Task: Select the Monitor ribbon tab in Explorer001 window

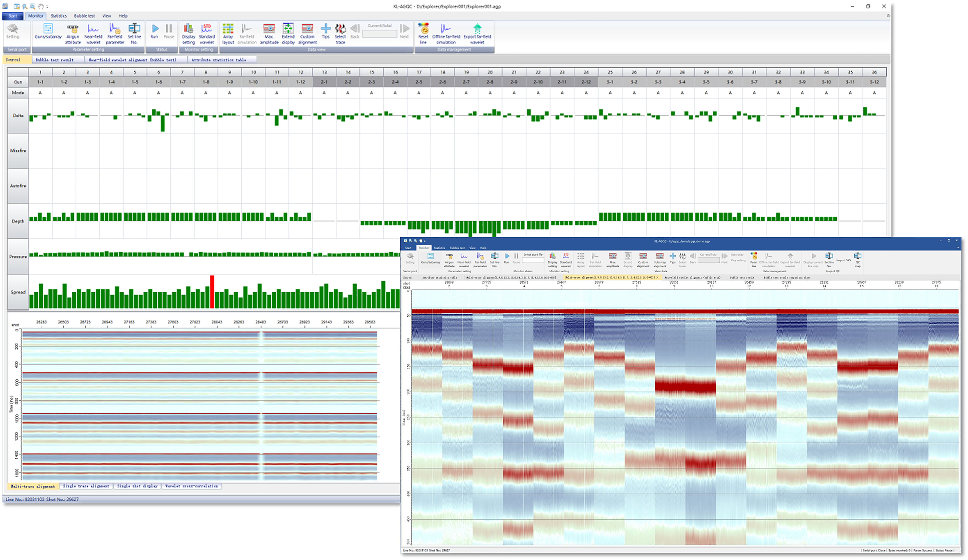Action: (x=36, y=16)
